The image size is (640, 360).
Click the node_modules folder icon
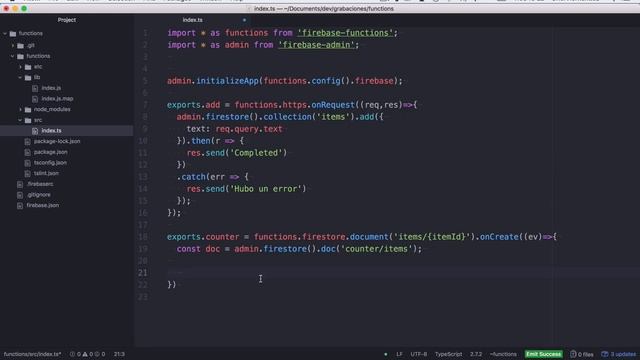pyautogui.click(x=28, y=109)
